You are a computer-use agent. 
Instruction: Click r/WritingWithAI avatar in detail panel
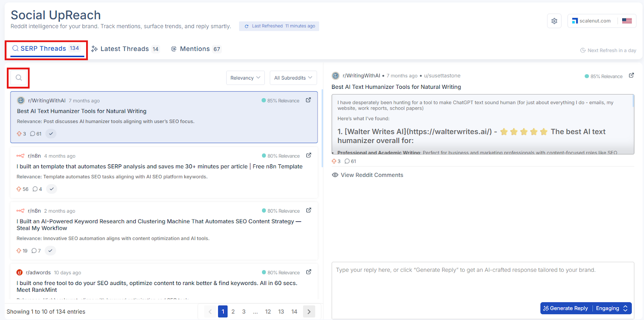(336, 76)
